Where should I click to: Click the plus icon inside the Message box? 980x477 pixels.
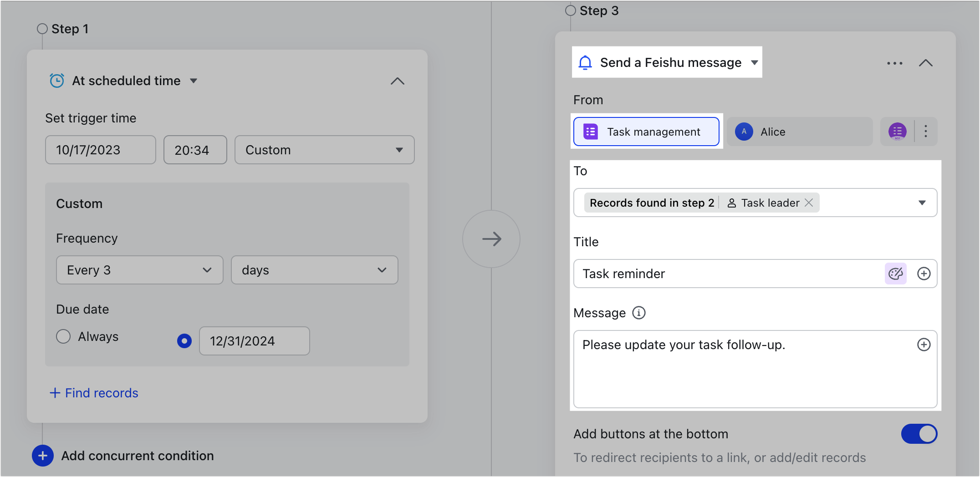point(924,345)
